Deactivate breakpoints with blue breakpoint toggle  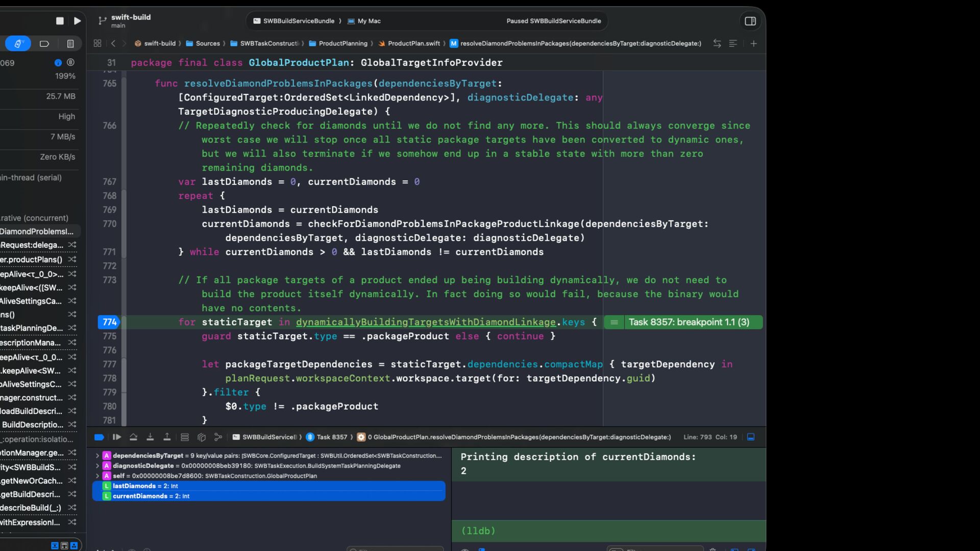100,437
